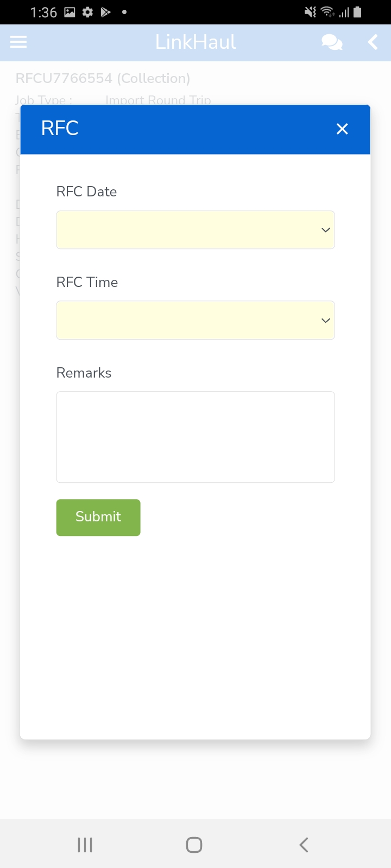The width and height of the screenshot is (391, 868).
Task: Tap the Wi-Fi status icon
Action: coord(327,12)
